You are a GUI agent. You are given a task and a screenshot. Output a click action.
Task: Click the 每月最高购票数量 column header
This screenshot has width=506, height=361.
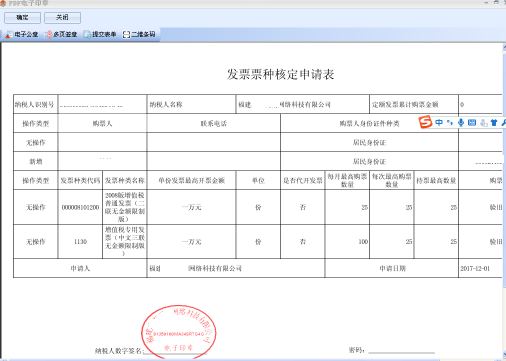point(347,180)
